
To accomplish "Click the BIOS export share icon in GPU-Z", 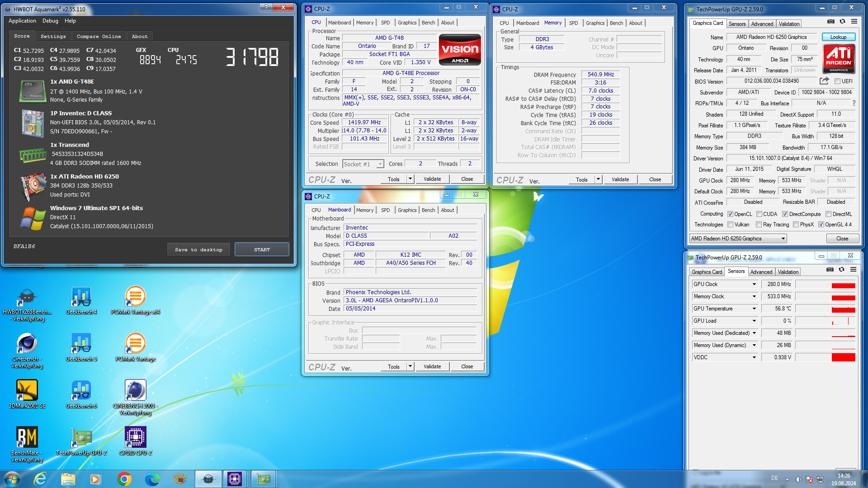I will 824,81.
